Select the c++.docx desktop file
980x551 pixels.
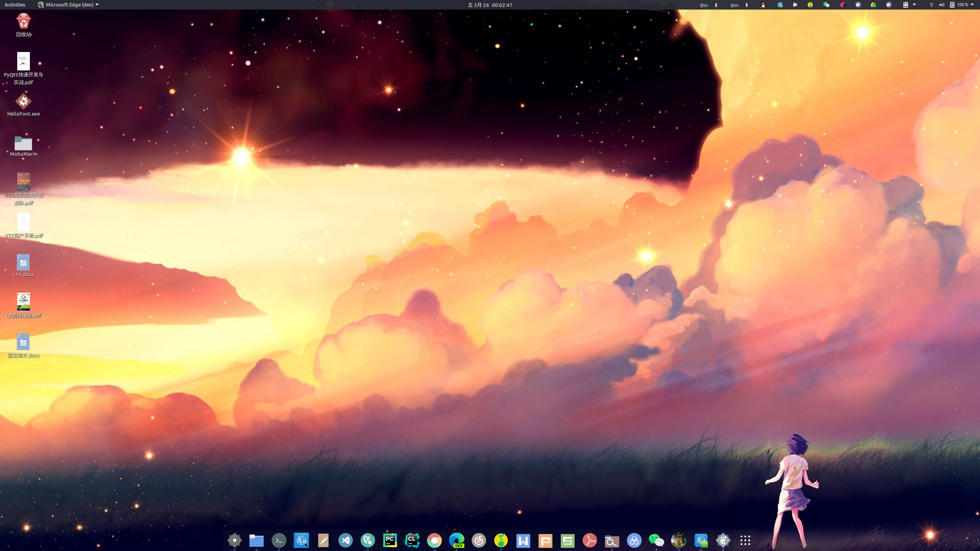tap(23, 266)
